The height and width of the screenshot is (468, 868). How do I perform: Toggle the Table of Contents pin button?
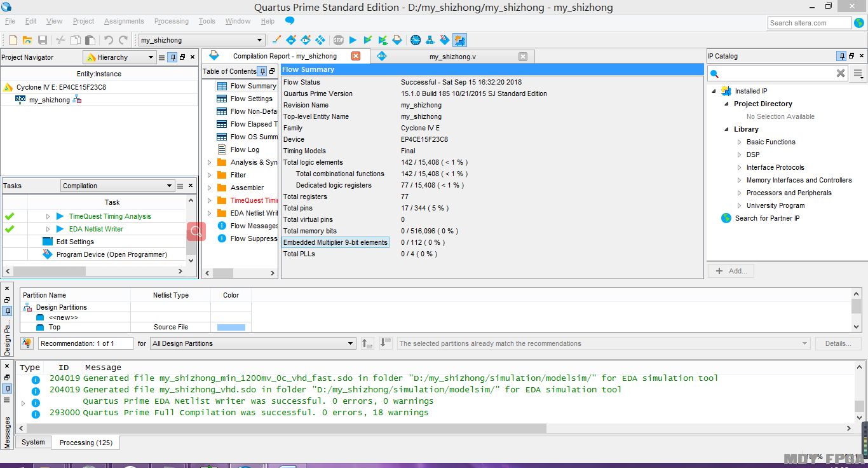click(x=262, y=71)
